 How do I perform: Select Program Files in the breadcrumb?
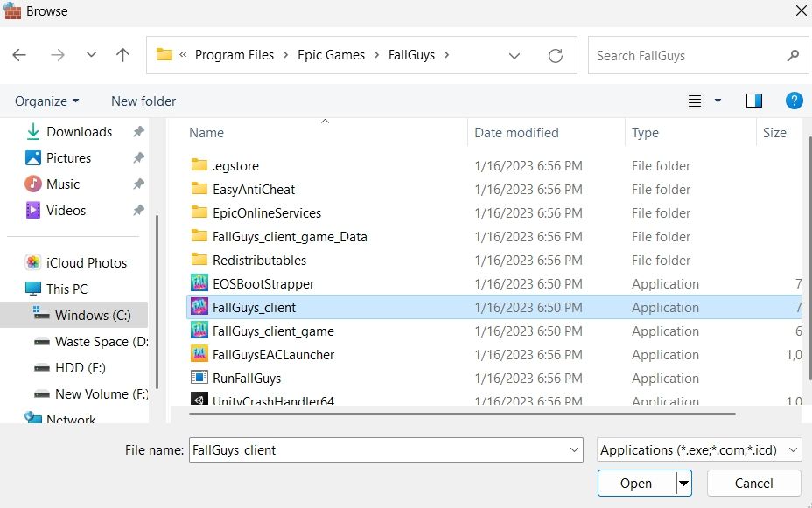click(234, 55)
